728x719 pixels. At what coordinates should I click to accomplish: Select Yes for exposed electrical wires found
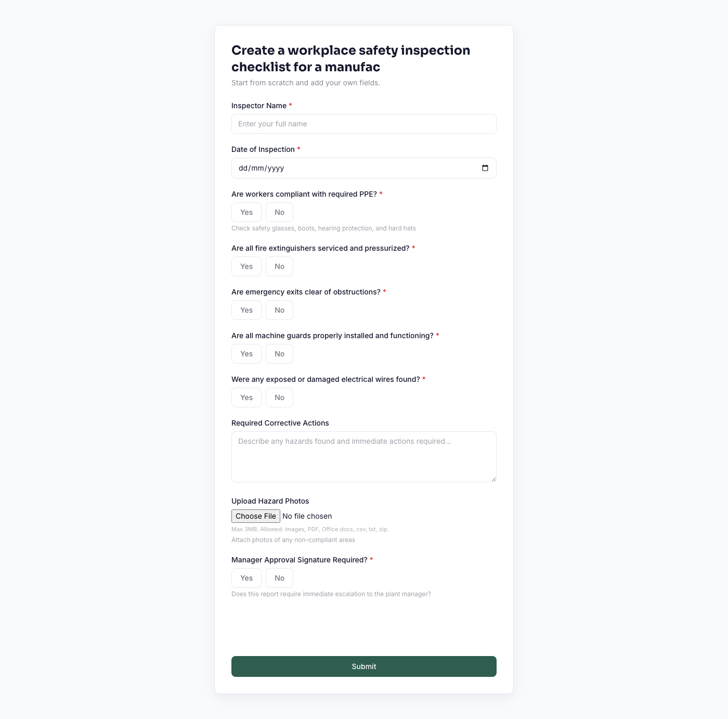click(x=246, y=397)
